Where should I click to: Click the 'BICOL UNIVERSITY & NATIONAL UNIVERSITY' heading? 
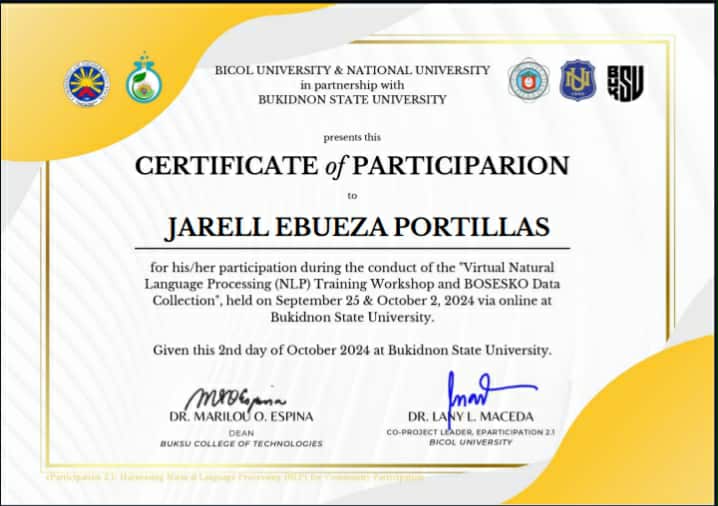point(352,70)
